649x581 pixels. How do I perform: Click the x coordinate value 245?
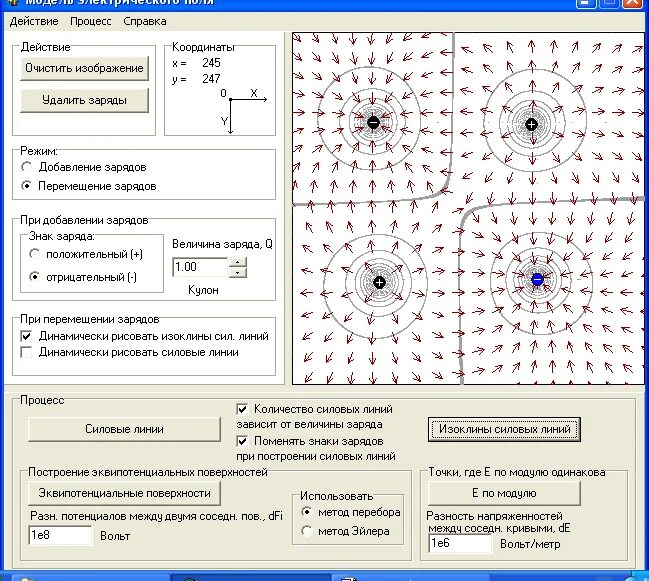[x=211, y=63]
